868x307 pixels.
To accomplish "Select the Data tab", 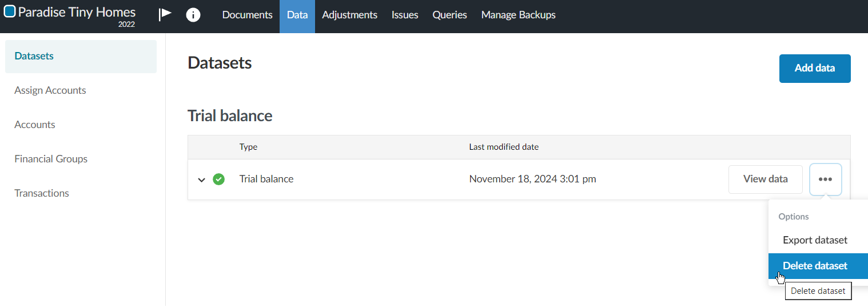I will 297,15.
